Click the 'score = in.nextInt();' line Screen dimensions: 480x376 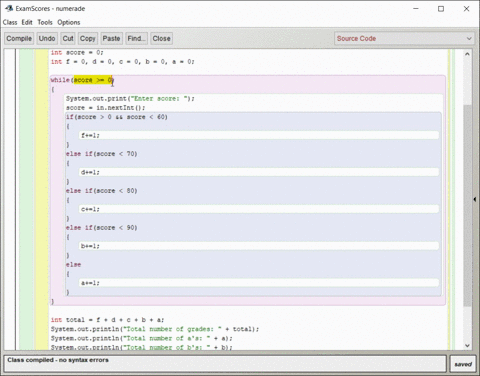click(x=105, y=108)
